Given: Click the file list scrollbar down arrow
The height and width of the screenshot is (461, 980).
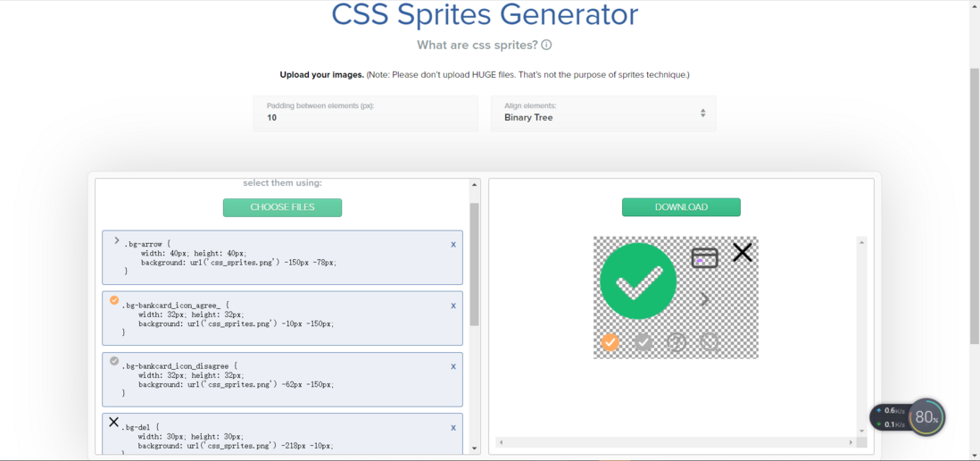Looking at the screenshot, I should click(474, 448).
